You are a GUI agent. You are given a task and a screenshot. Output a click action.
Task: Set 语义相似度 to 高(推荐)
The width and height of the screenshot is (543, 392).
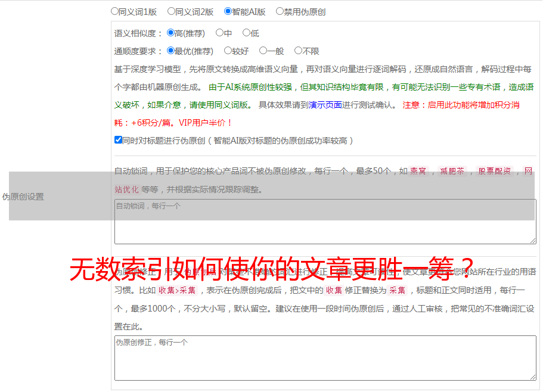coord(170,33)
